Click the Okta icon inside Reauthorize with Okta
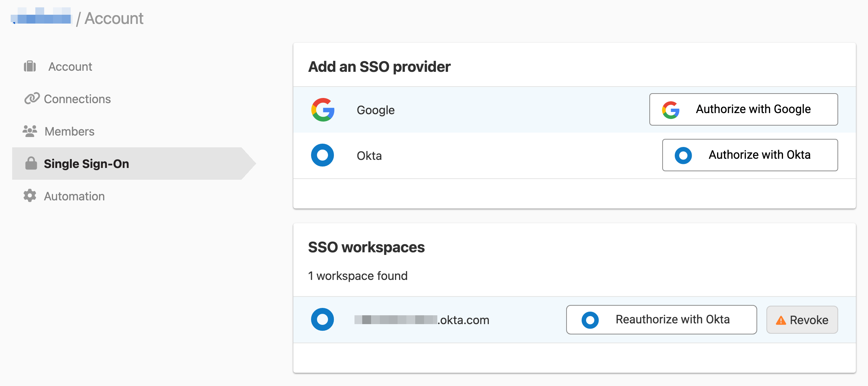Viewport: 868px width, 386px height. tap(591, 319)
